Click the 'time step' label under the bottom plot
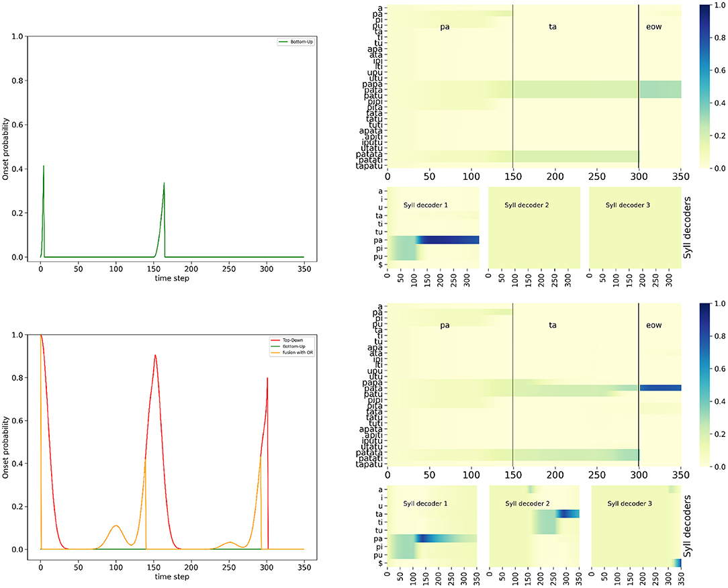Image resolution: width=728 pixels, height=588 pixels. (x=172, y=577)
